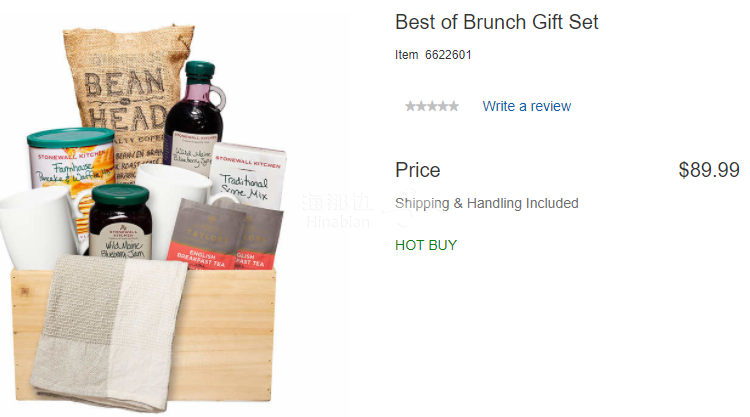Click the Taylors English Breakfast Tea packet
The height and width of the screenshot is (417, 750).
pos(207,234)
